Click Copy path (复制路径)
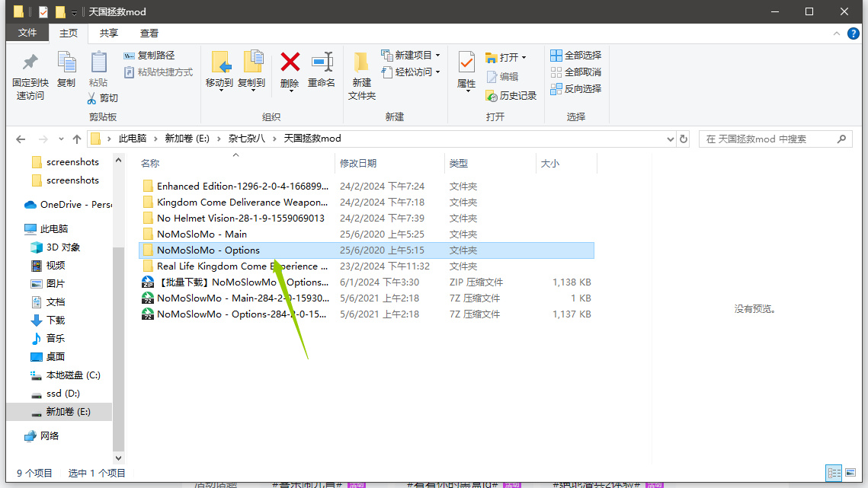Screen dimensions: 868x488 [x=149, y=56]
